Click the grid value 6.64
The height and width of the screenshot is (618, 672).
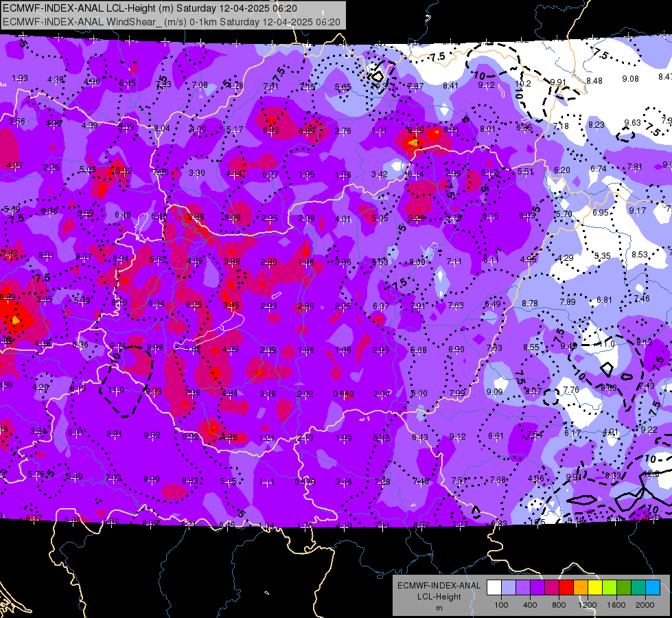157,304
